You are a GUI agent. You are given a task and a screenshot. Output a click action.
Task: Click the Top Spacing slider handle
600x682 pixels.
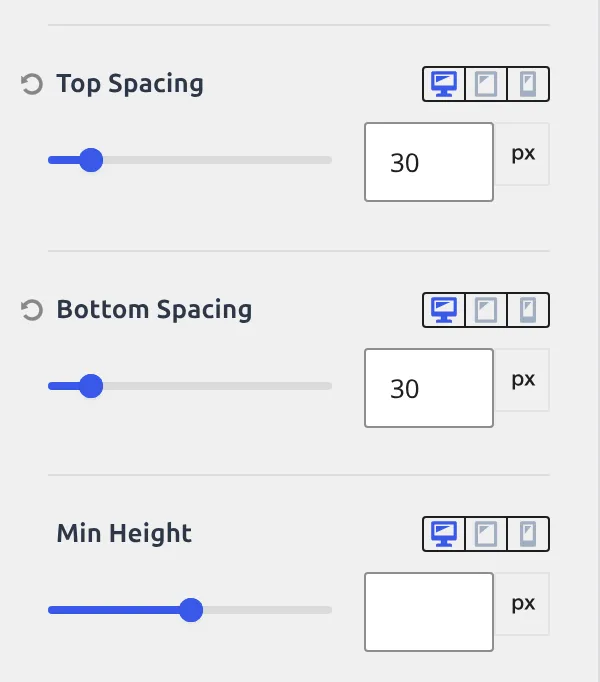tap(91, 160)
